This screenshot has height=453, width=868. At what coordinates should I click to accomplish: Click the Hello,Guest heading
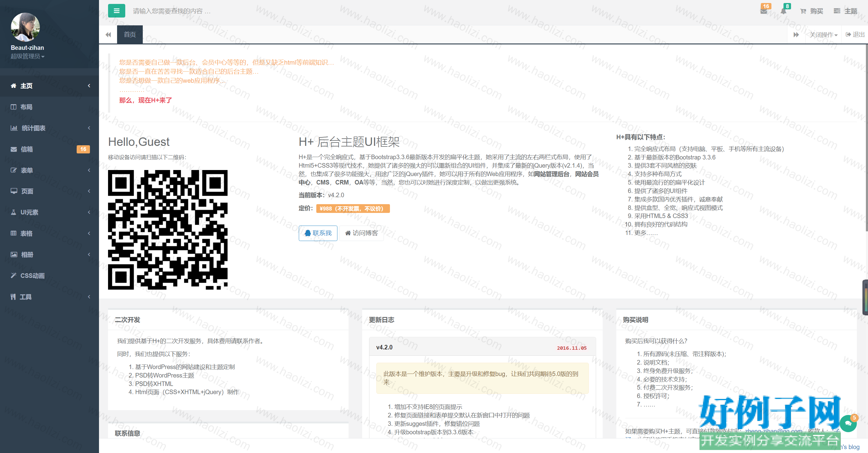click(x=139, y=142)
